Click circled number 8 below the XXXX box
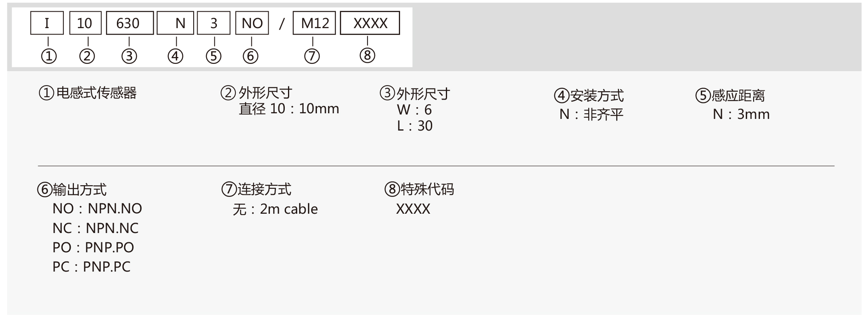This screenshot has width=868, height=323. pos(368,55)
